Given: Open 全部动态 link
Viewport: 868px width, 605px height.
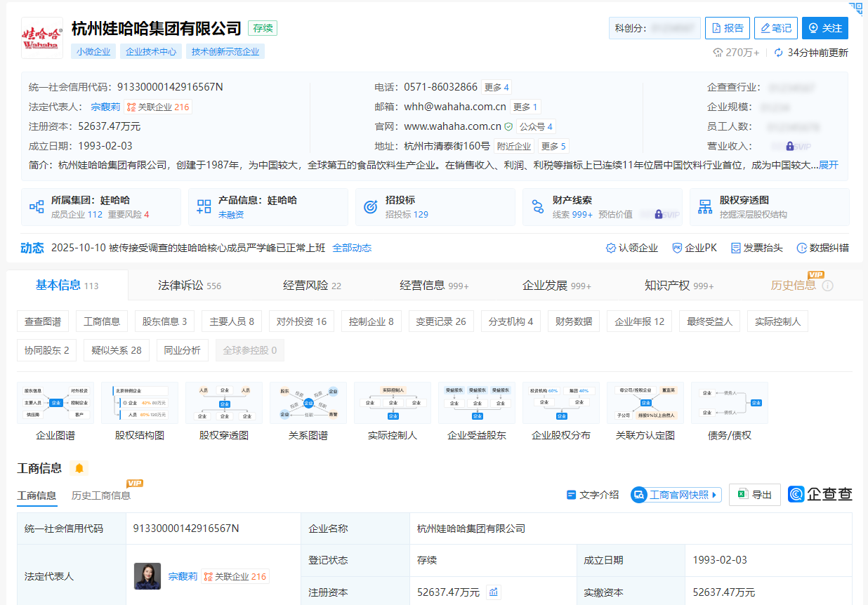Looking at the screenshot, I should [x=352, y=248].
